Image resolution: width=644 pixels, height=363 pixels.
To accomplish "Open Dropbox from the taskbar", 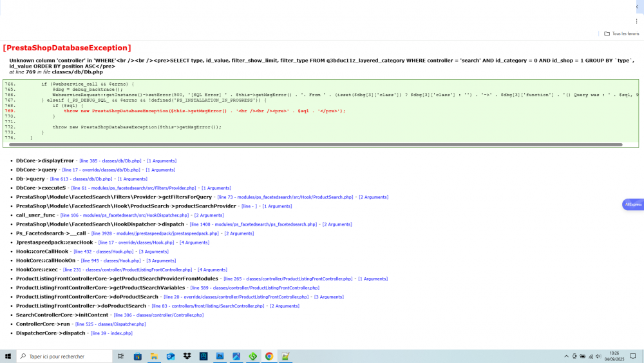I will point(187,357).
